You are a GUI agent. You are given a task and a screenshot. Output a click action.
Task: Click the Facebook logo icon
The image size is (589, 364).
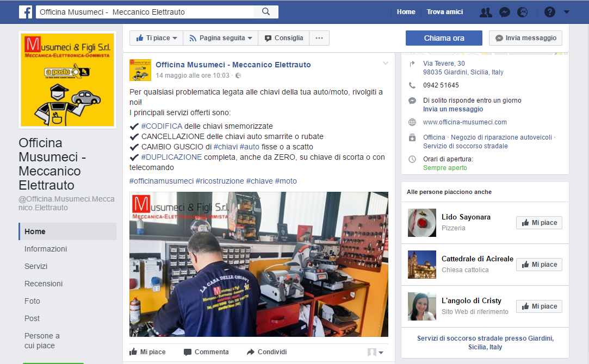point(26,12)
